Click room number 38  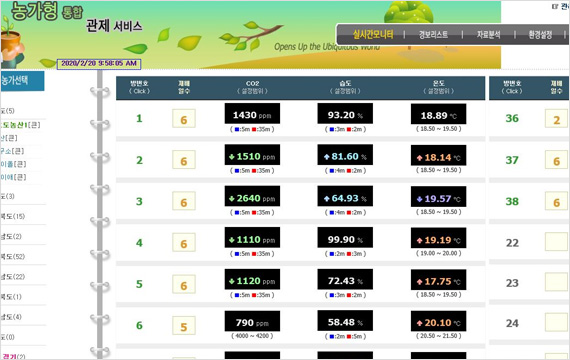coord(512,201)
